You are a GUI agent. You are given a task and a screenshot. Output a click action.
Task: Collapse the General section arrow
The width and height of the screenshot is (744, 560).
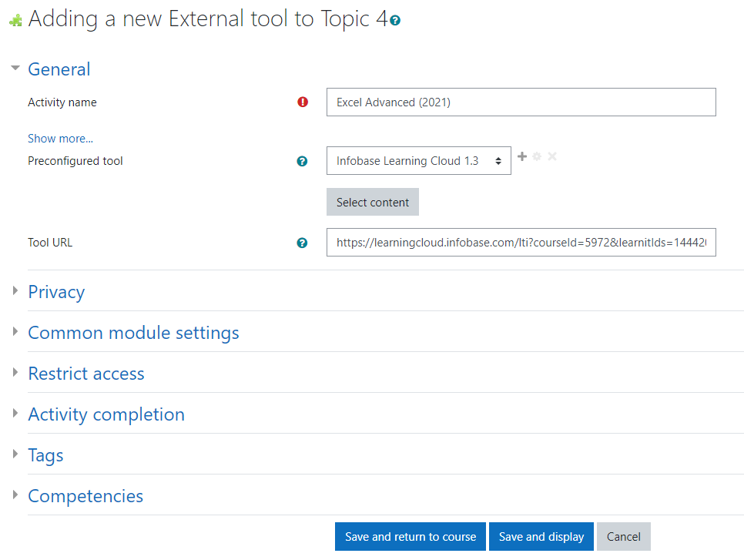tap(15, 69)
